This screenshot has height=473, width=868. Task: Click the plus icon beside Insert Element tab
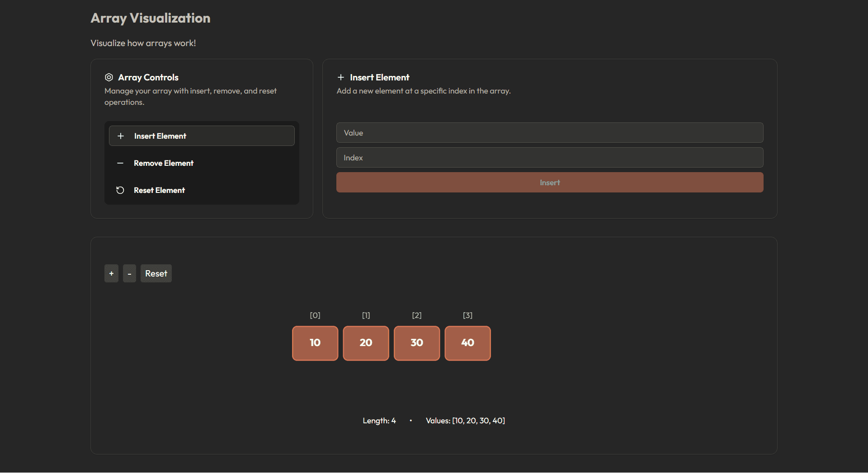pyautogui.click(x=121, y=136)
